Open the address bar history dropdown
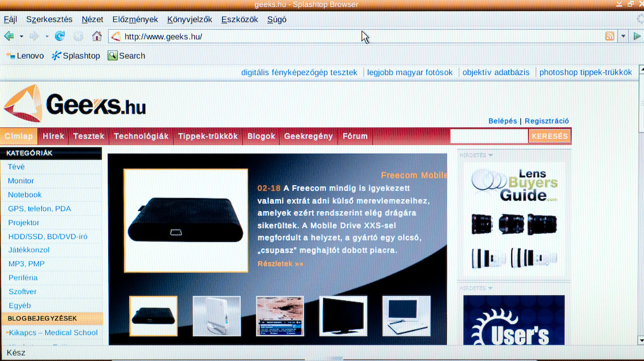The width and height of the screenshot is (644, 361). pos(623,36)
